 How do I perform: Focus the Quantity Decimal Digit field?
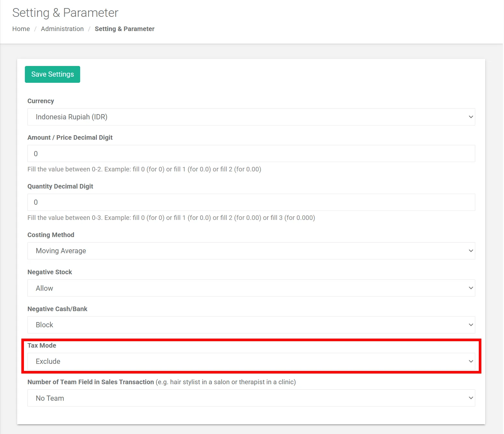251,202
